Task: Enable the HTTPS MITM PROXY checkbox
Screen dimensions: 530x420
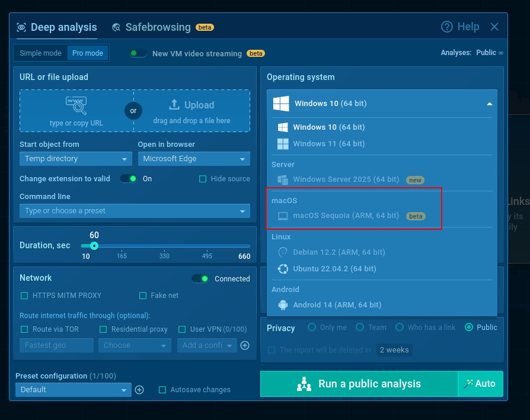Action: click(x=24, y=295)
